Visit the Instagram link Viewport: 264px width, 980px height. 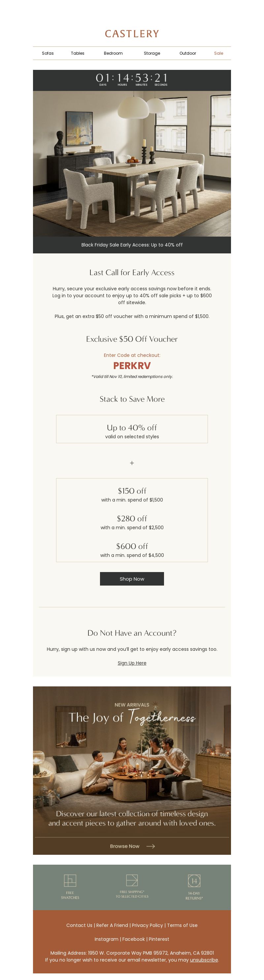coord(106,939)
